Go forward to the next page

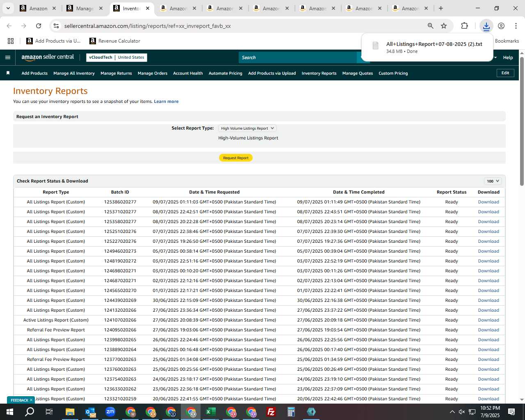[24, 26]
